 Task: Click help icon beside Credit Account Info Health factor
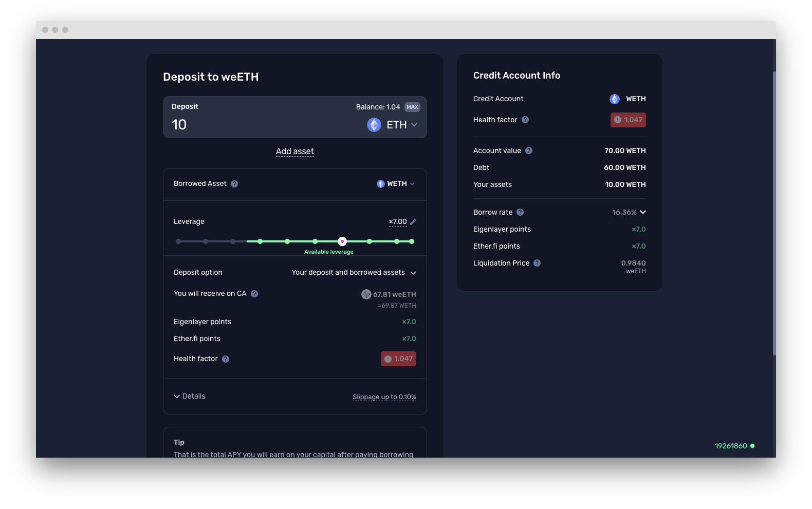(x=525, y=120)
